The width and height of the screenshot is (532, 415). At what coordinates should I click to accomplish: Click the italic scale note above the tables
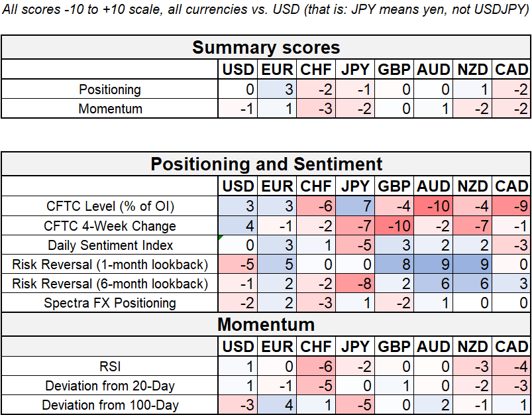pos(266,11)
